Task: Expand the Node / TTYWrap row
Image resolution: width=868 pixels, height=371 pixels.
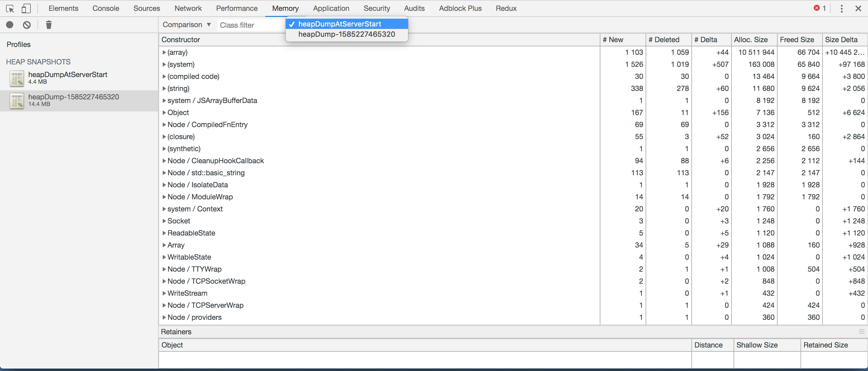Action: [164, 269]
